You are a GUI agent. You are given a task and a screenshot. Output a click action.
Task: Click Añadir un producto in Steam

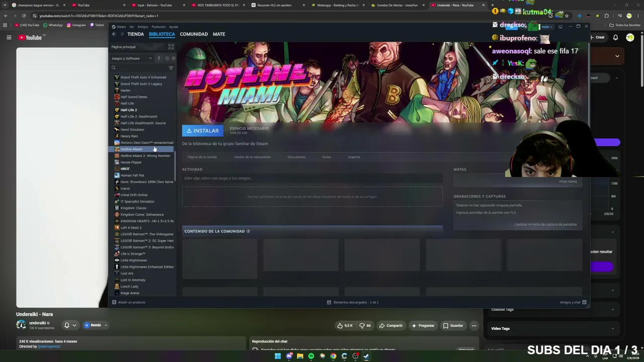pyautogui.click(x=132, y=302)
